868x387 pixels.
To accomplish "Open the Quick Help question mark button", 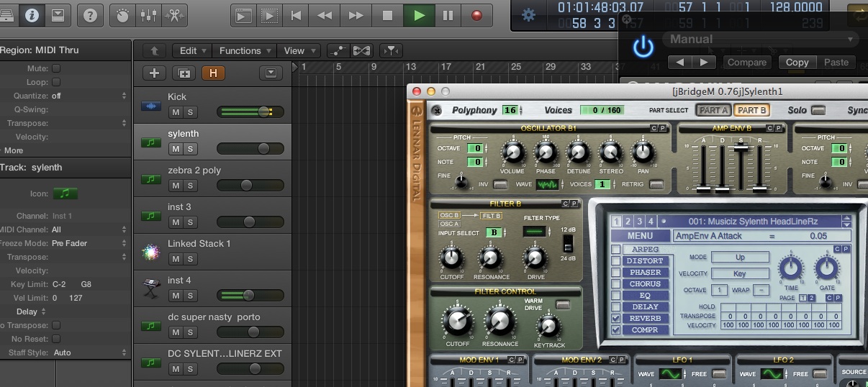I will point(89,14).
